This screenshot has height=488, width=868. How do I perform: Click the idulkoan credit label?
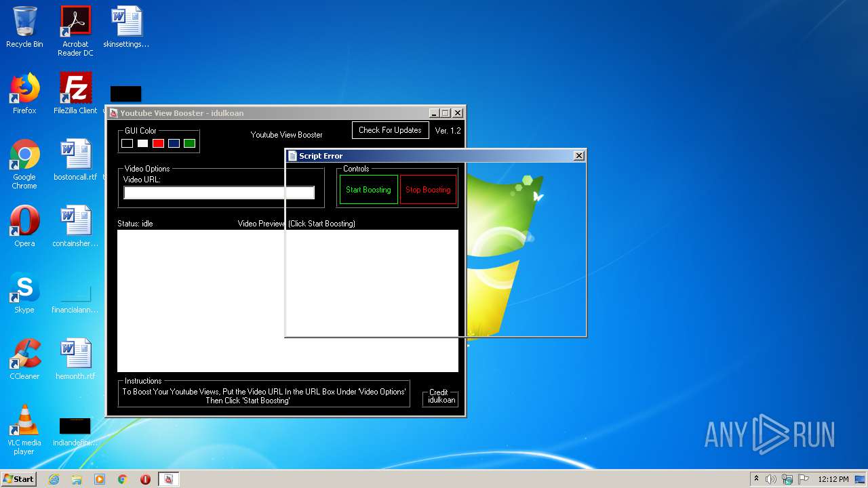(x=441, y=400)
